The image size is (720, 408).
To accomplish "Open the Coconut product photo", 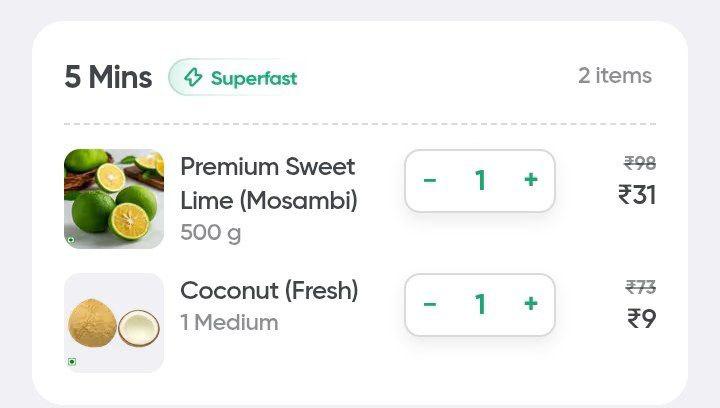I will click(114, 322).
